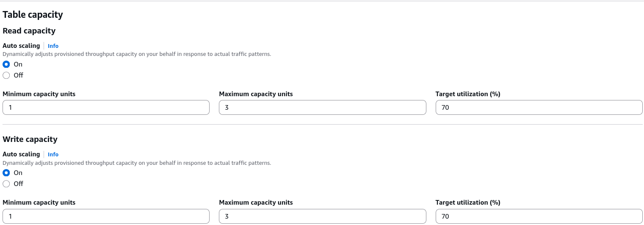Focus Write capacity Maximum capacity units field
The width and height of the screenshot is (644, 225).
(323, 216)
